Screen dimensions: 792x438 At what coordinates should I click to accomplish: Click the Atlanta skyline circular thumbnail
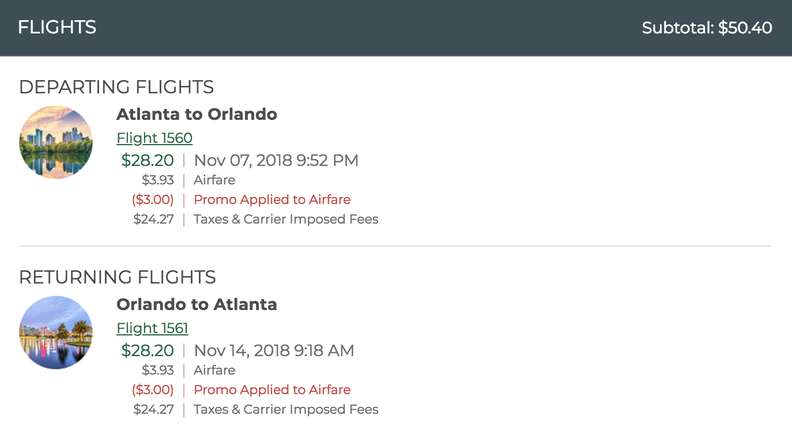(x=56, y=142)
